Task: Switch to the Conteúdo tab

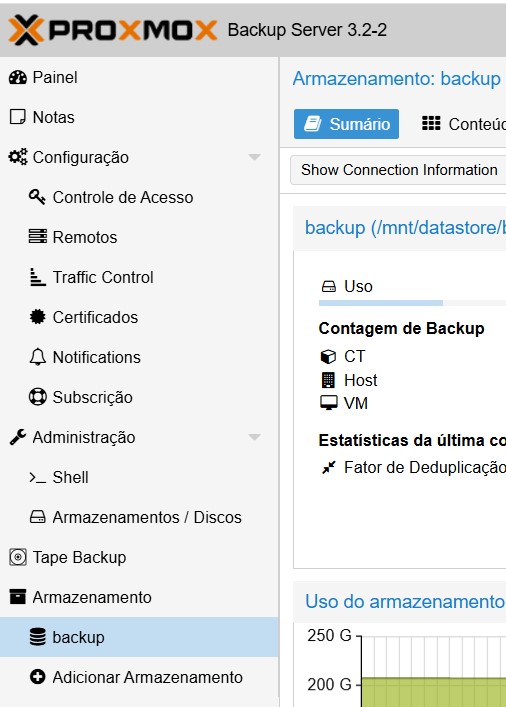Action: click(x=462, y=124)
